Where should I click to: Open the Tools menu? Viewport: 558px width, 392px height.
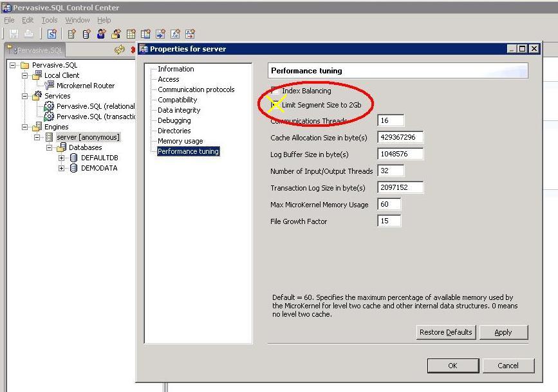[x=50, y=20]
